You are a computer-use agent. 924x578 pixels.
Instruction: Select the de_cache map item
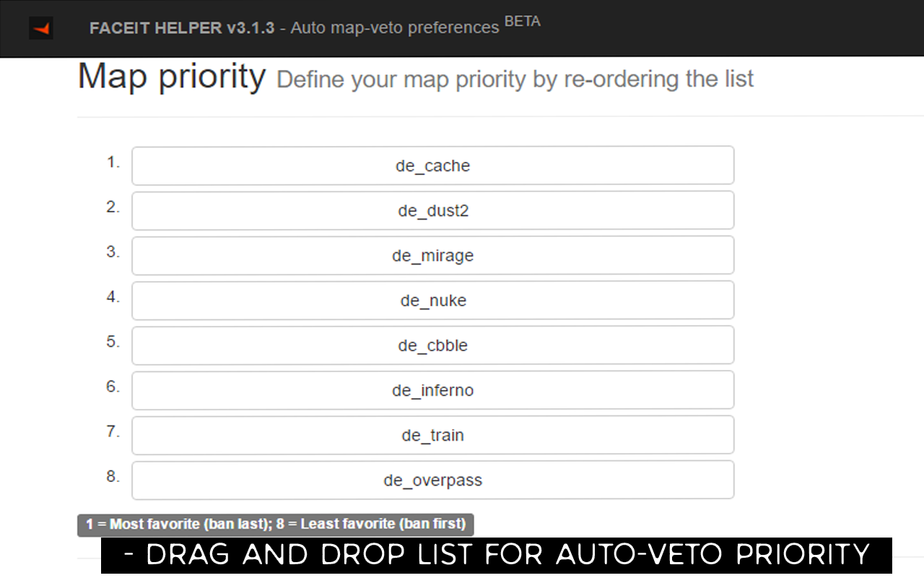[433, 165]
